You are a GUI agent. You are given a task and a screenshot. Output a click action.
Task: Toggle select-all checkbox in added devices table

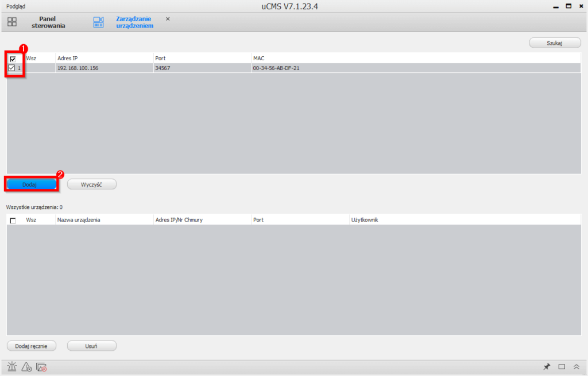(x=13, y=220)
